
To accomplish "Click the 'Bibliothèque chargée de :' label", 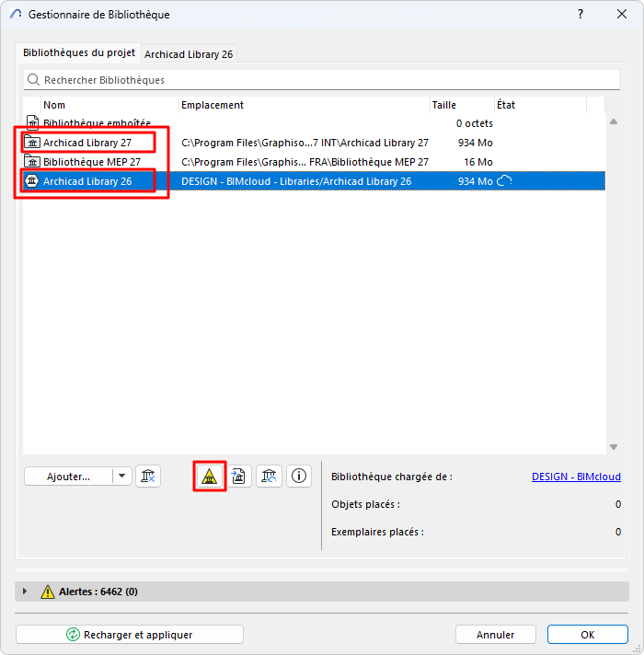I will coord(392,477).
